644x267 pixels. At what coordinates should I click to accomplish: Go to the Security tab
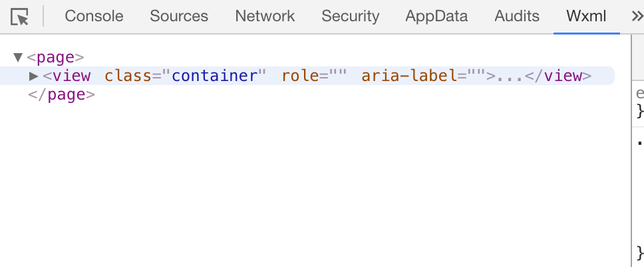click(350, 17)
